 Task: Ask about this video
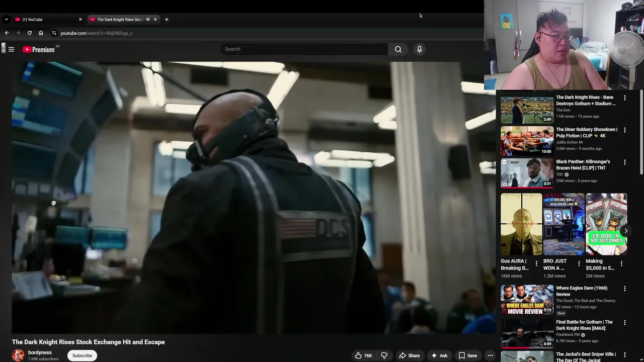pyautogui.click(x=439, y=355)
